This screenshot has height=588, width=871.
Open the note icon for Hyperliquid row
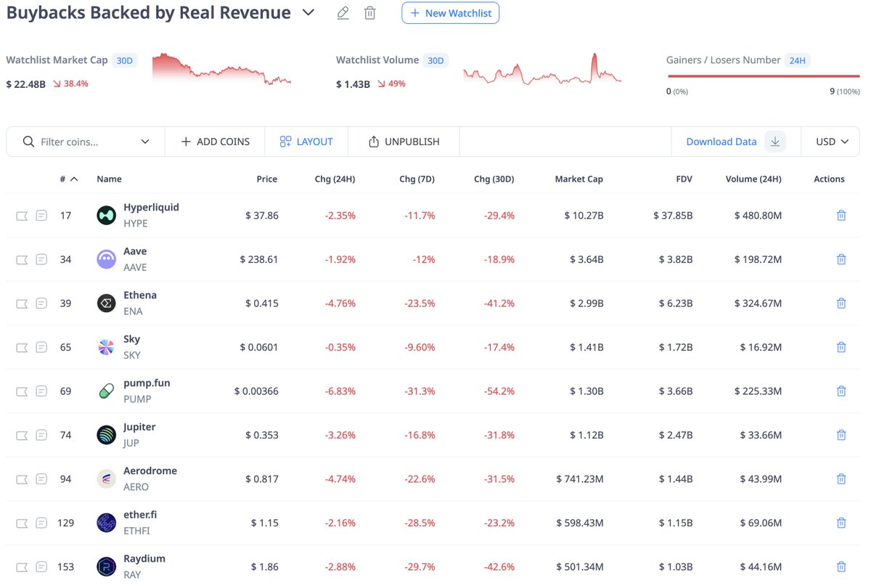(x=41, y=216)
